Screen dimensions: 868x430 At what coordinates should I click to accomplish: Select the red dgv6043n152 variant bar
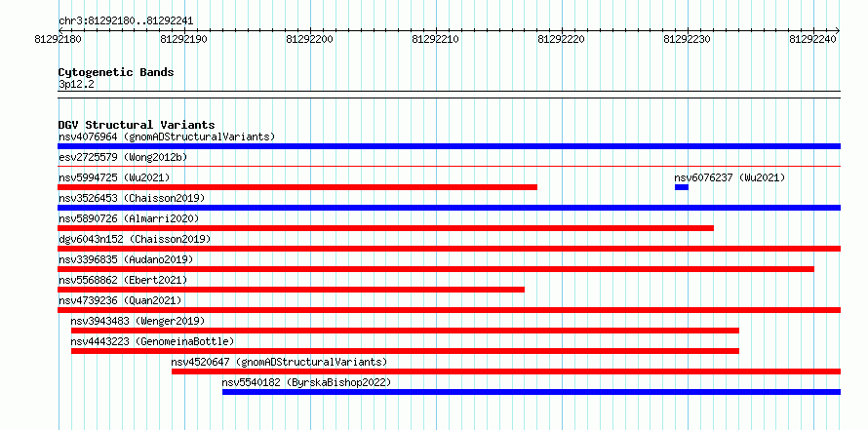tap(449, 249)
